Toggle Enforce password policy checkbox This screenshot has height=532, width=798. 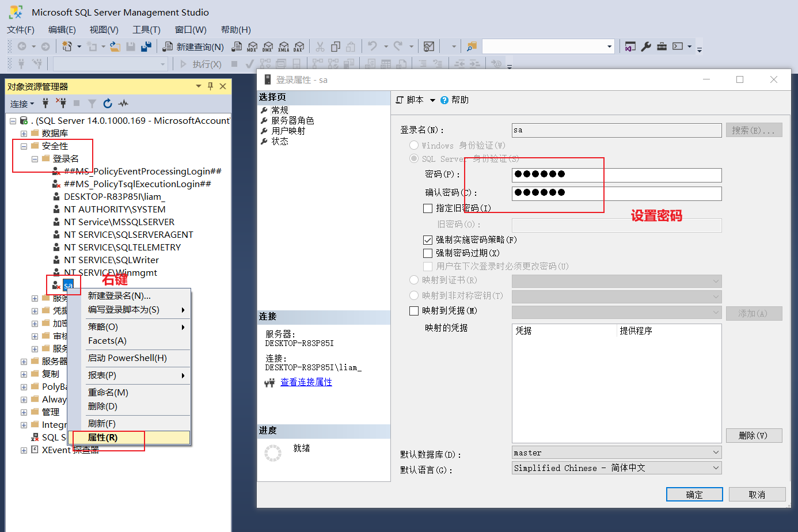[428, 240]
